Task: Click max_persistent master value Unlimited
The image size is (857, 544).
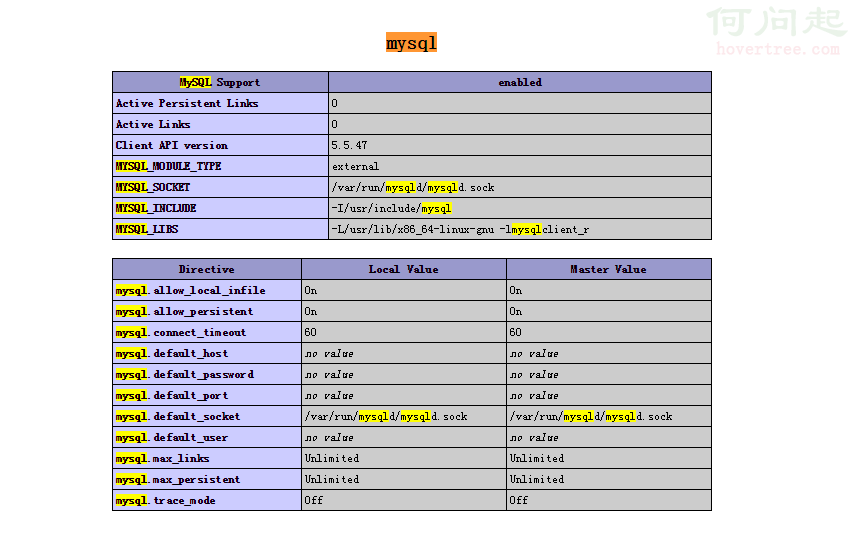Action: click(x=537, y=479)
